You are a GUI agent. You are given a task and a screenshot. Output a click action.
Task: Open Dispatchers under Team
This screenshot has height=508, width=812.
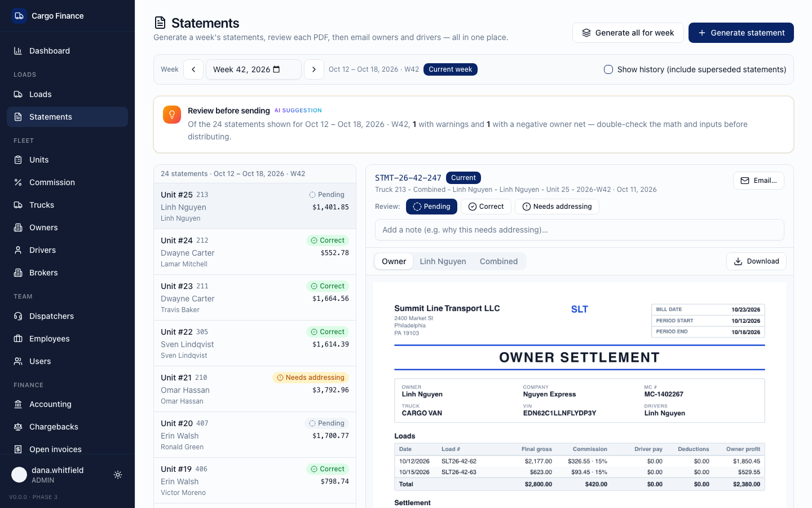click(67, 316)
